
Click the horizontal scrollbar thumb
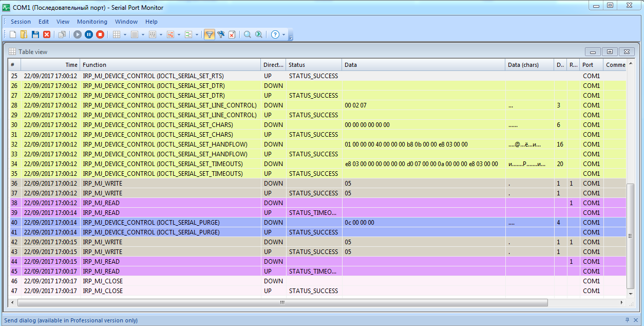pos(282,302)
